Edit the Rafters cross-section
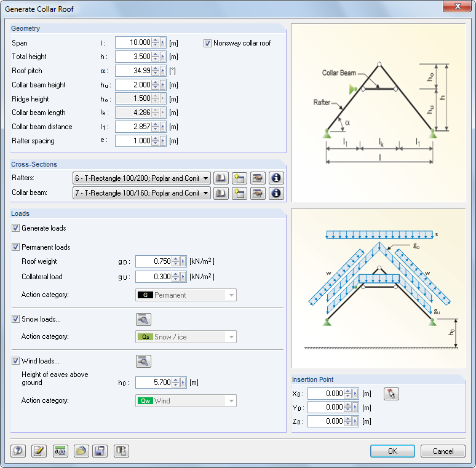 pos(258,178)
